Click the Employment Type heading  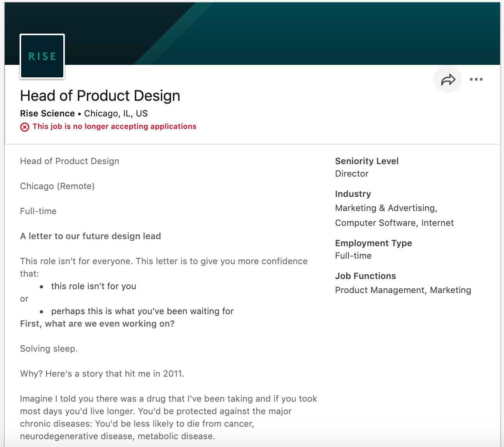373,243
